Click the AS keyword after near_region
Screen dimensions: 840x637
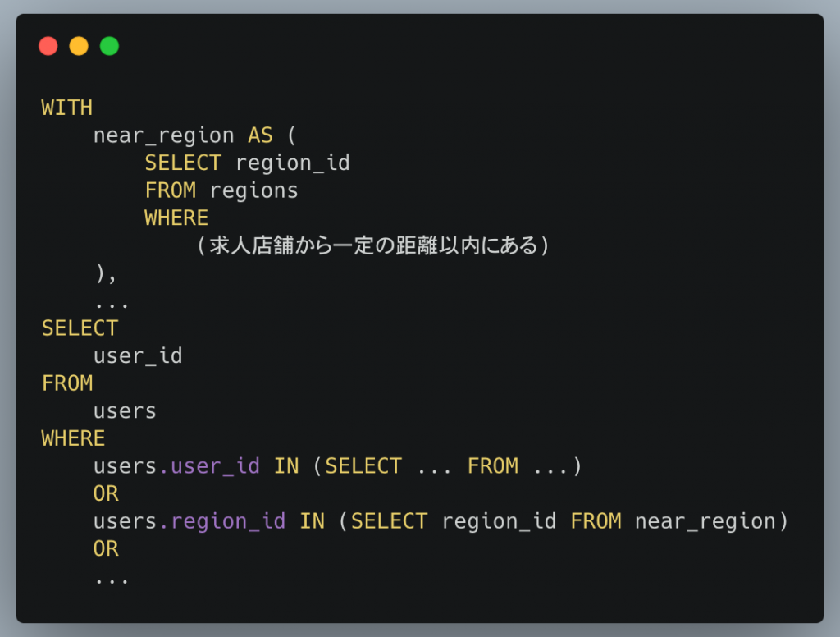click(260, 135)
